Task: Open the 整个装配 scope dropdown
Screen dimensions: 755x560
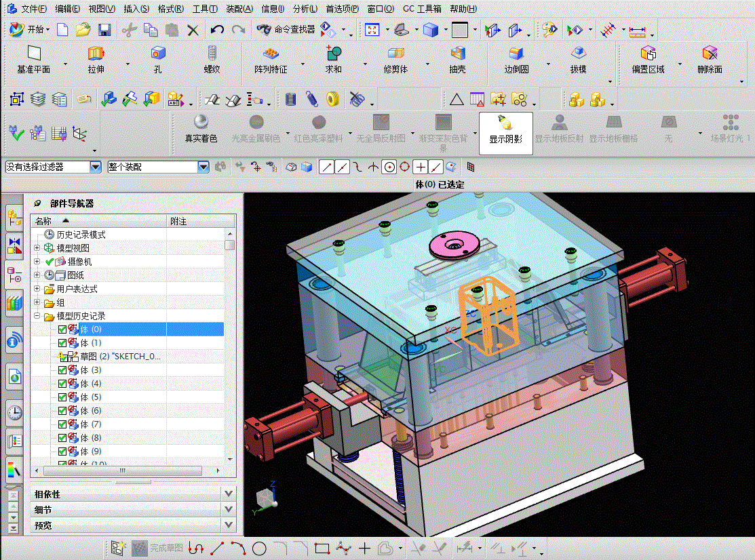Action: 204,167
